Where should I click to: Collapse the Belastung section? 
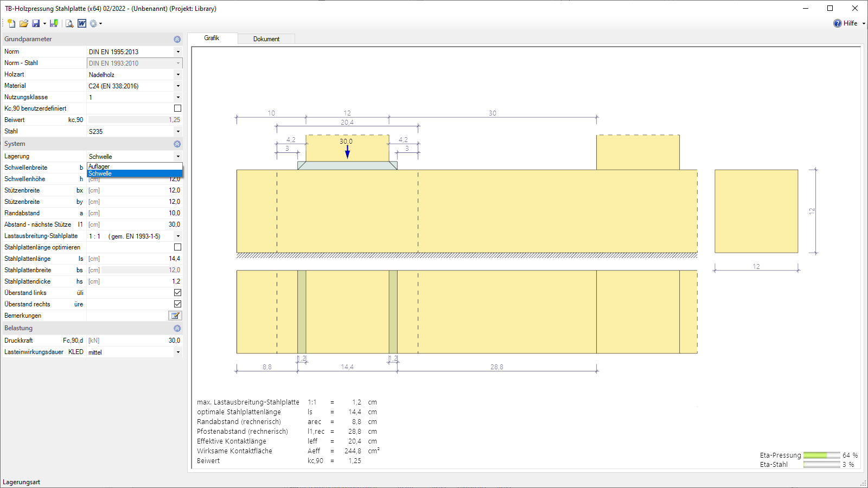[177, 328]
